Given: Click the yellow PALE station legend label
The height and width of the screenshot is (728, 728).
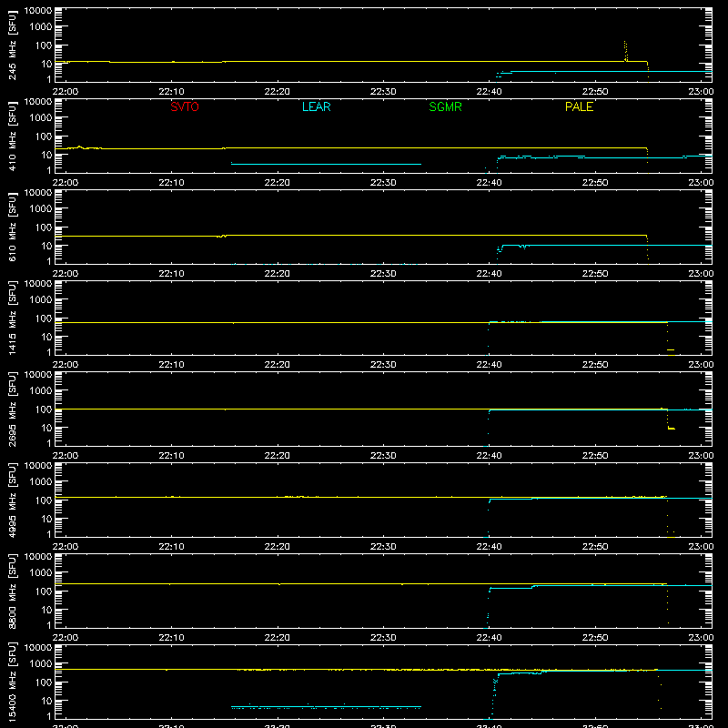Looking at the screenshot, I should [579, 106].
